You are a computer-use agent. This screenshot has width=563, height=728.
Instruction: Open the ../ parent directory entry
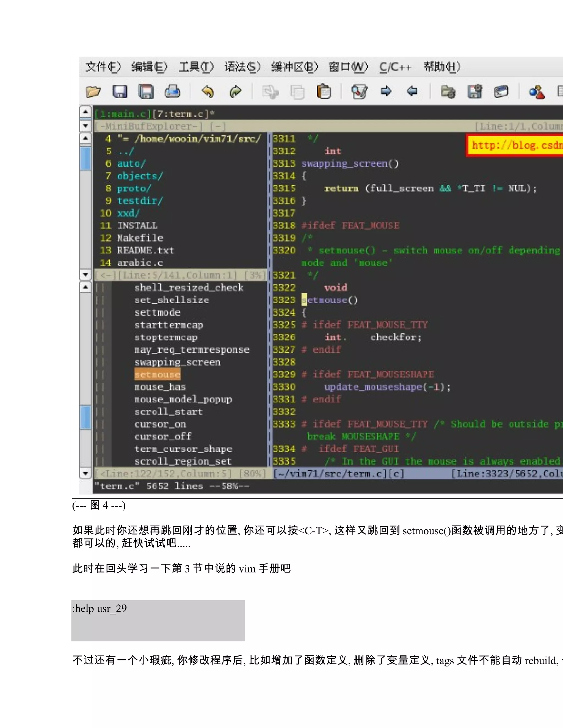click(125, 151)
